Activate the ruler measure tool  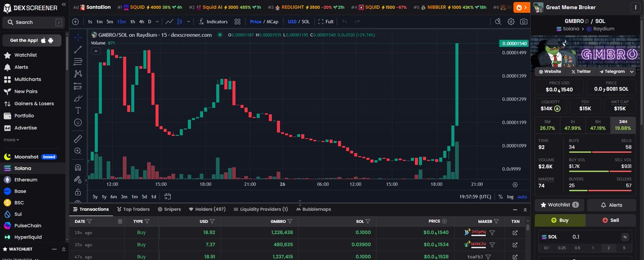pos(78,139)
